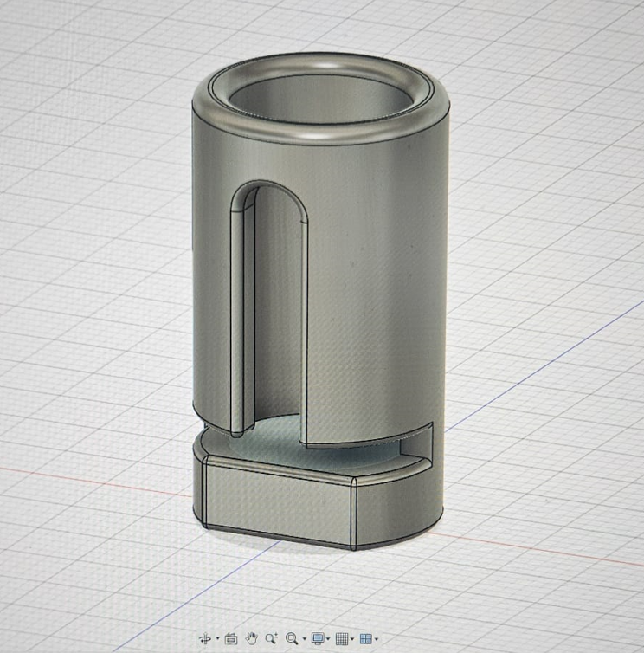Select the Zoom plus/minus tool

point(272,638)
